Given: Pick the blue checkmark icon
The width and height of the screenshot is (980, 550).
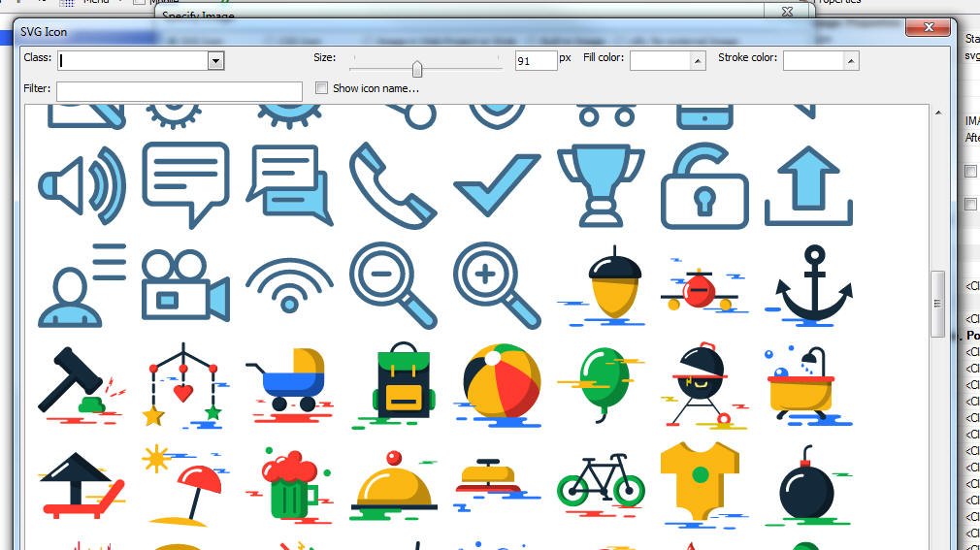Looking at the screenshot, I should tap(497, 185).
